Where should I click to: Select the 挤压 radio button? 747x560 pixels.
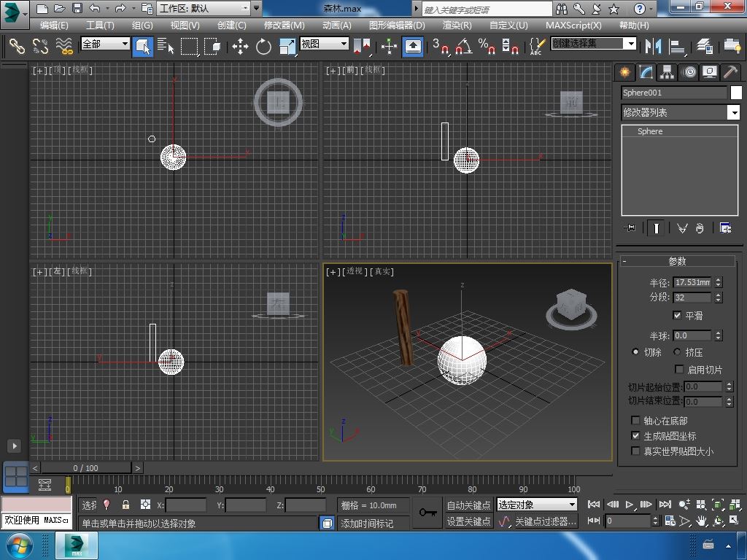click(677, 352)
